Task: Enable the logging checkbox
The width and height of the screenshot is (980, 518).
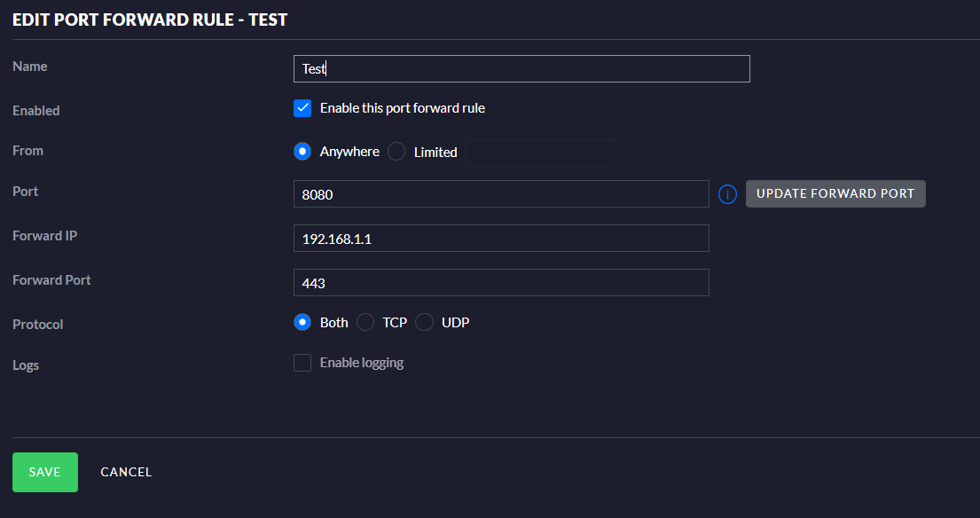Action: (302, 363)
